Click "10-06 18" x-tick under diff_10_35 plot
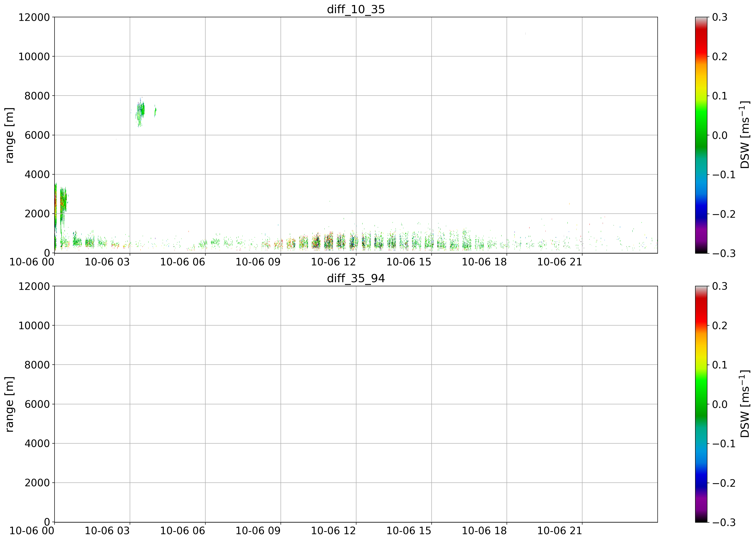This screenshot has width=756, height=541. [x=484, y=262]
